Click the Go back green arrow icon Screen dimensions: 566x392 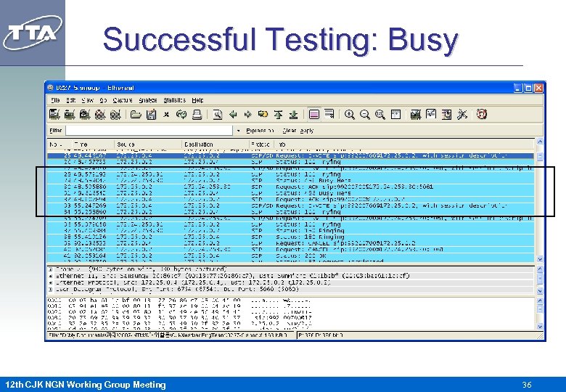click(x=233, y=115)
